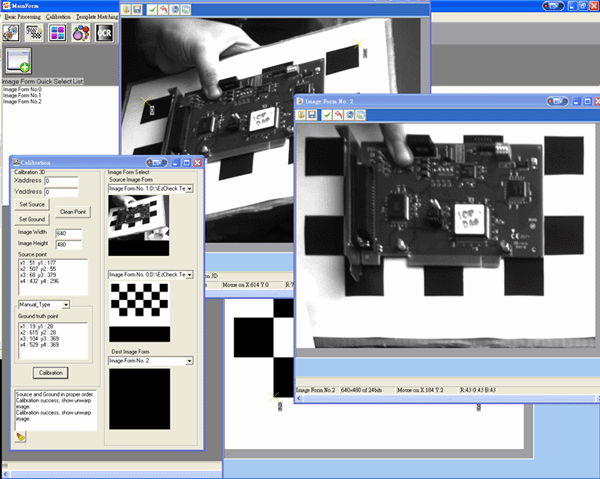Click green checkmark in Image Form No. 2

point(327,115)
